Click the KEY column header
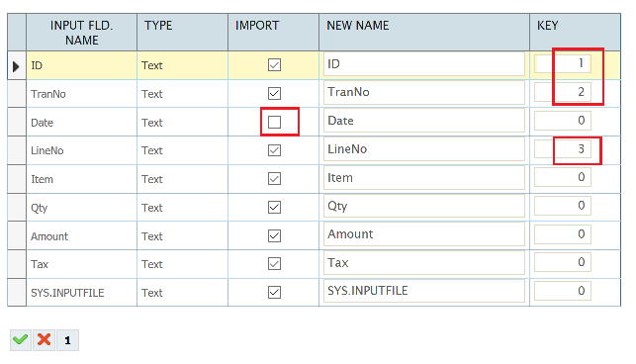This screenshot has height=364, width=636. point(575,32)
